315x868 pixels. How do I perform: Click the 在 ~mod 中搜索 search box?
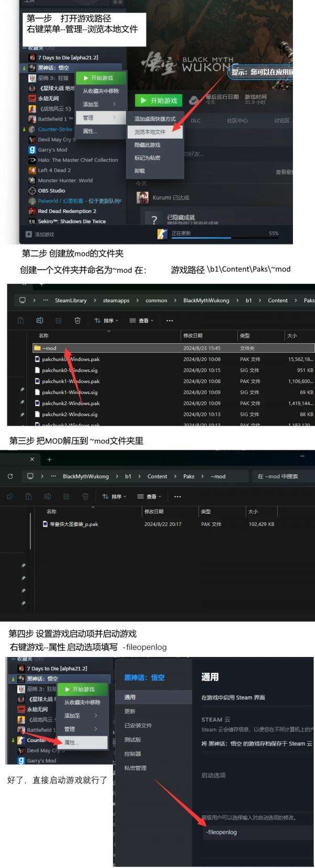283,476
